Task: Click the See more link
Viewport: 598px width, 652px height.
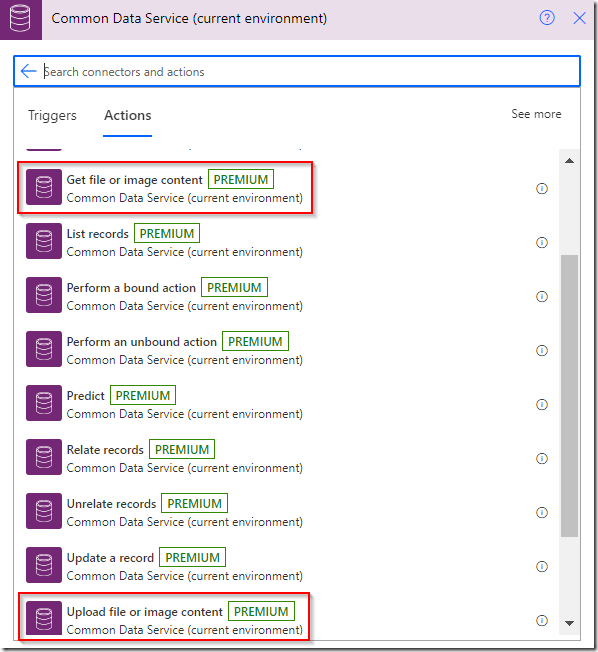Action: [x=536, y=114]
